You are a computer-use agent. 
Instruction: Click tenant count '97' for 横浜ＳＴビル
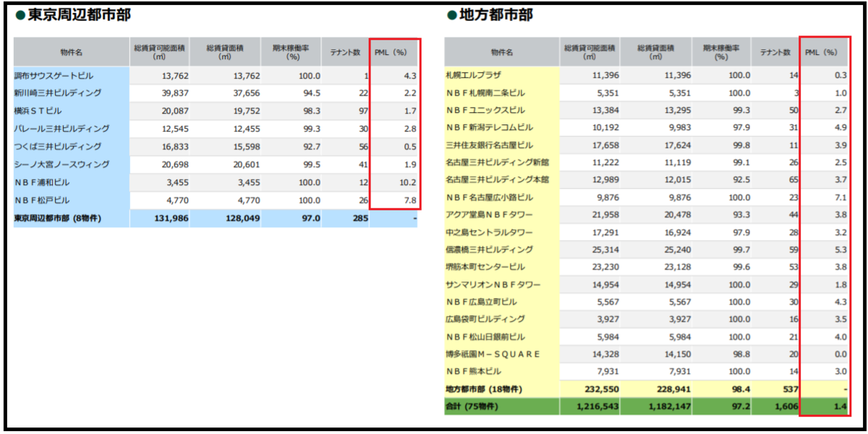pyautogui.click(x=363, y=111)
